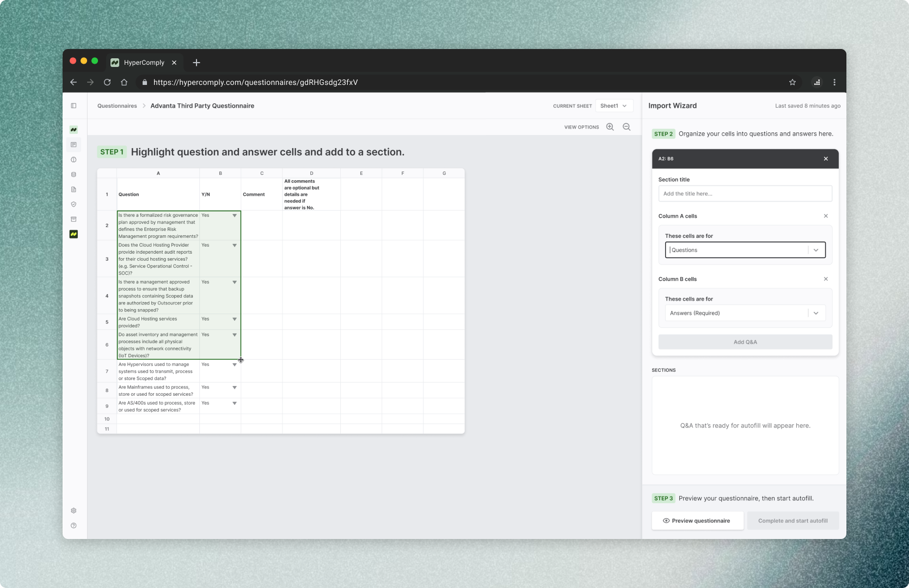The image size is (909, 588).
Task: Open settings gear in sidebar
Action: tap(73, 511)
